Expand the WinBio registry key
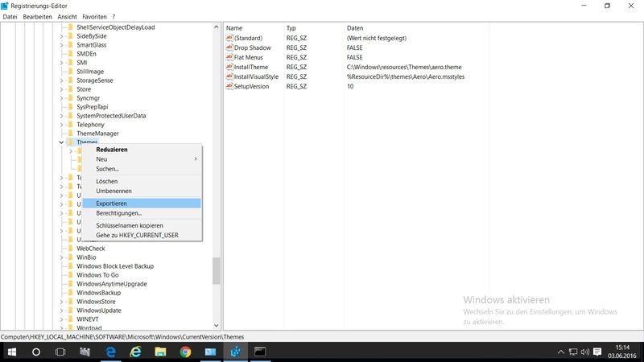The image size is (644, 362). [62, 257]
